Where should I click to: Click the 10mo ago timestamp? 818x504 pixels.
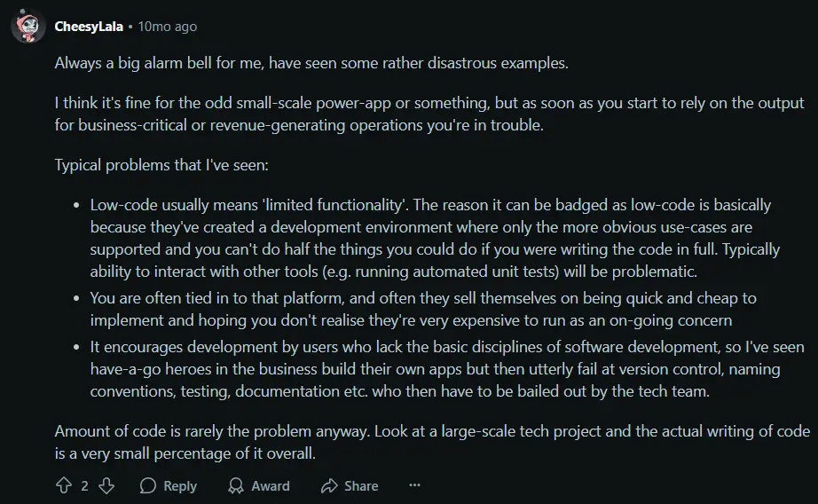(x=168, y=26)
